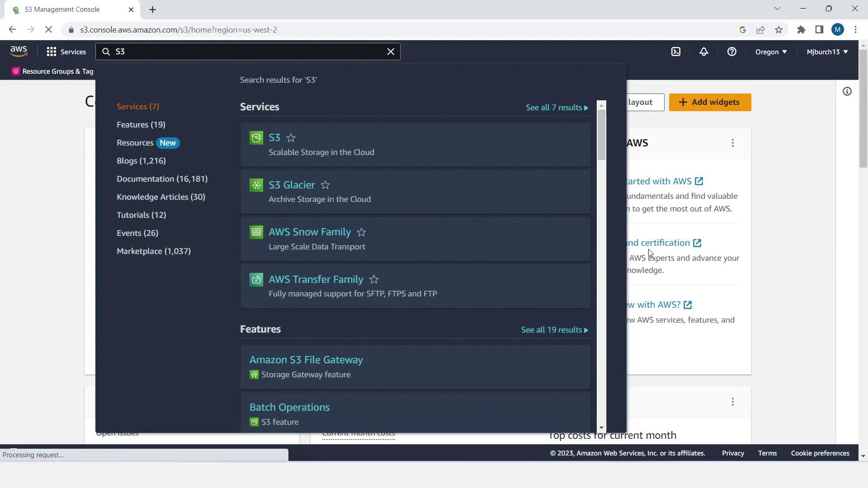The image size is (868, 488).
Task: Expand the Mjburch13 account menu
Action: click(827, 52)
